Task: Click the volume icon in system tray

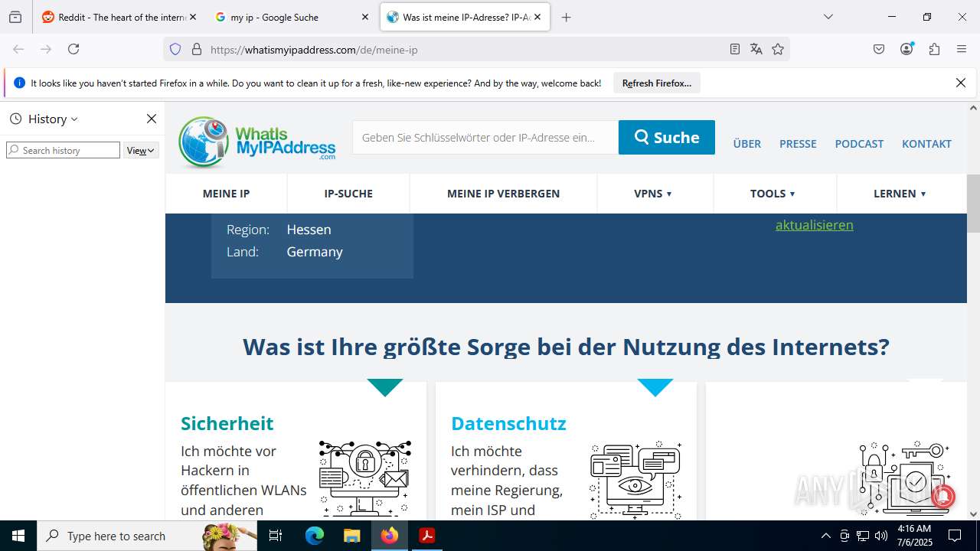Action: [x=881, y=536]
